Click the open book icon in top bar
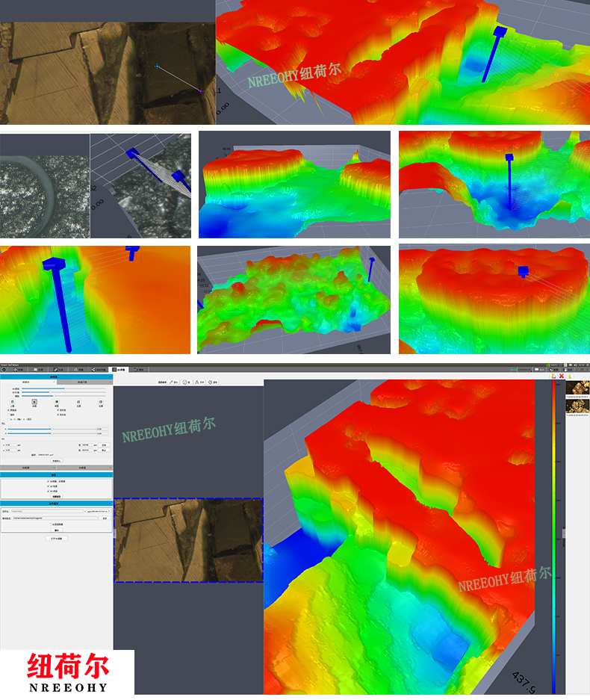 [536, 370]
